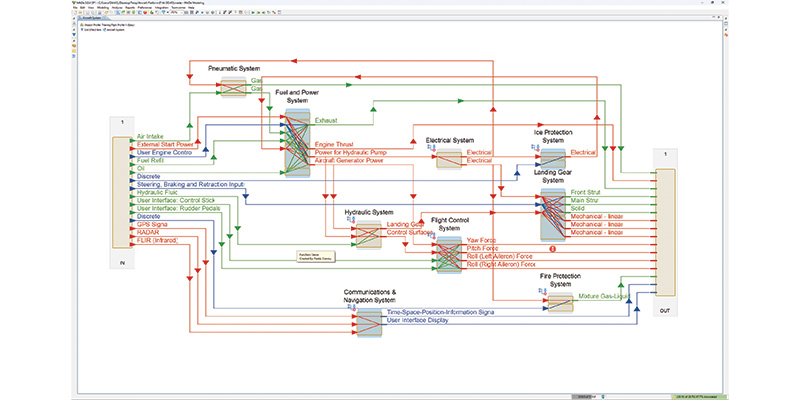The height and width of the screenshot is (400, 800).
Task: Click the Control Surfaces output label
Action: [x=410, y=233]
